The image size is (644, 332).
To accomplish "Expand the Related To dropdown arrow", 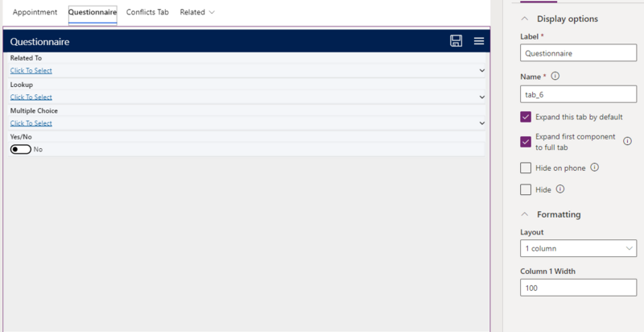I will pyautogui.click(x=481, y=71).
